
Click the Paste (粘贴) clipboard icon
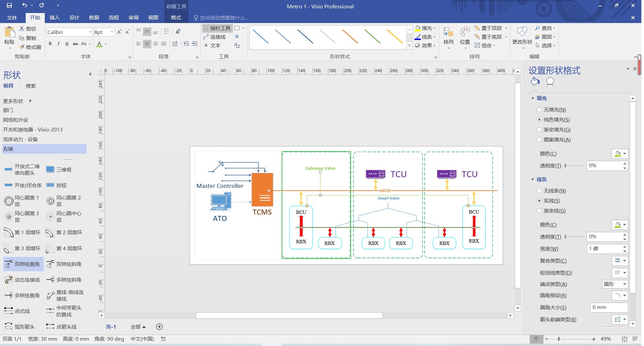tap(9, 32)
